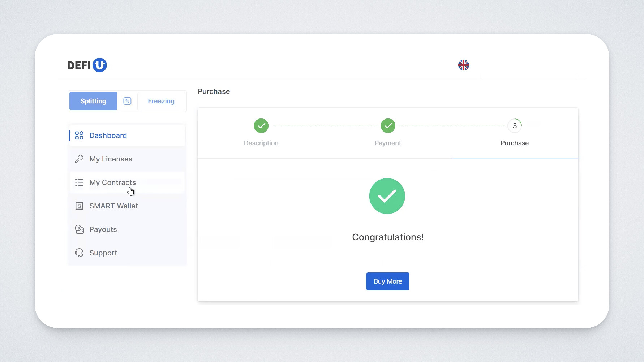Click the Support headset icon
The image size is (644, 362).
tap(79, 253)
